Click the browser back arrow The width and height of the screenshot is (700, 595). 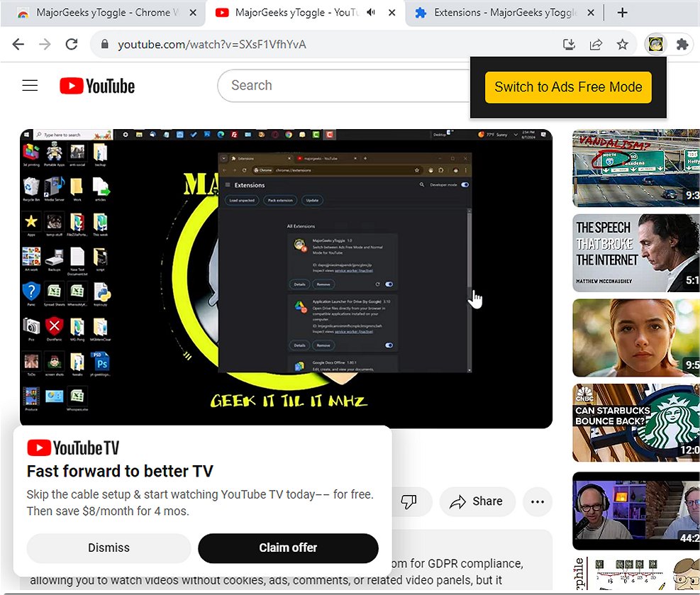coord(18,44)
